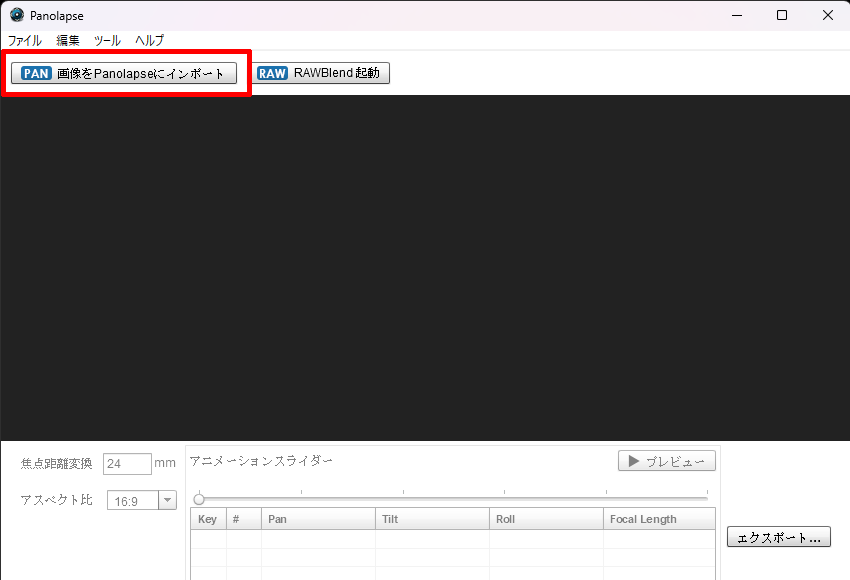This screenshot has width=850, height=580.
Task: Click the Panolapse app icon in title bar
Action: tap(17, 15)
